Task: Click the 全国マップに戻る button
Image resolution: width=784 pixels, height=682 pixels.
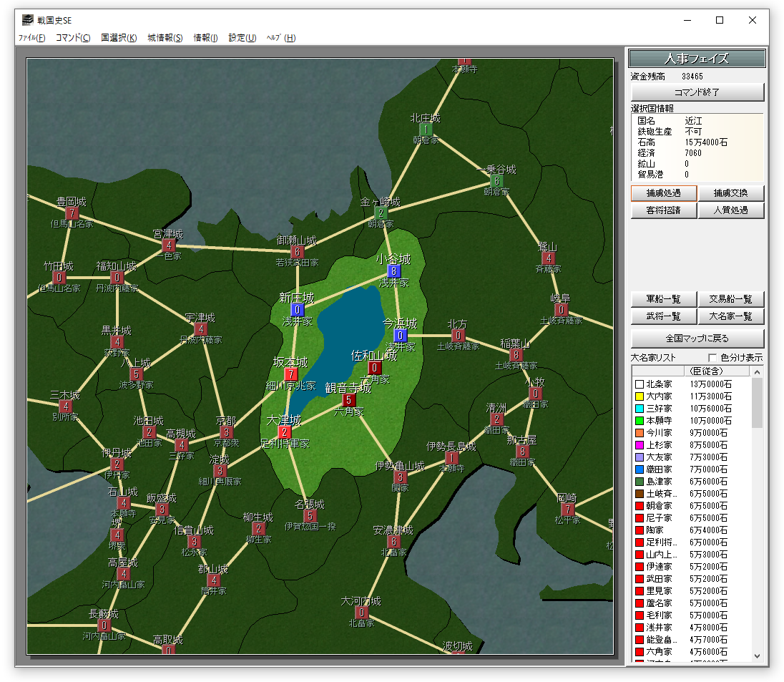Action: [x=697, y=338]
